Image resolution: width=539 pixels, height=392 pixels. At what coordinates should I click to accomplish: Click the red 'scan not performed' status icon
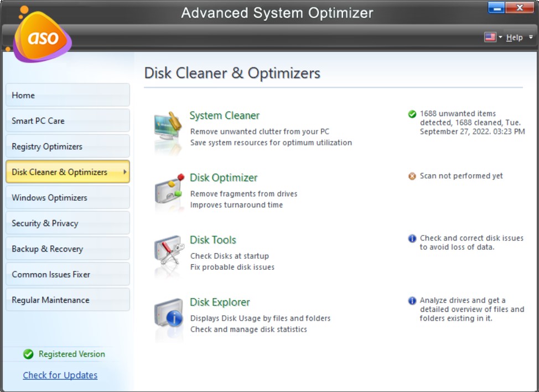pos(412,176)
